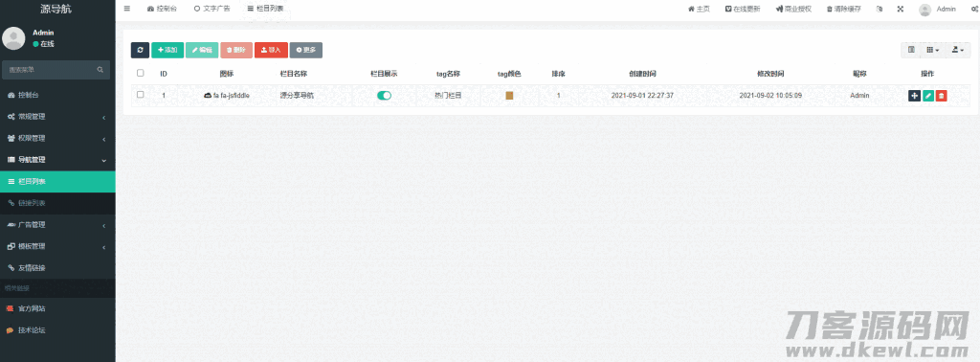The height and width of the screenshot is (362, 980).
Task: Click the Admin cell in 昵称 column
Action: tap(859, 96)
